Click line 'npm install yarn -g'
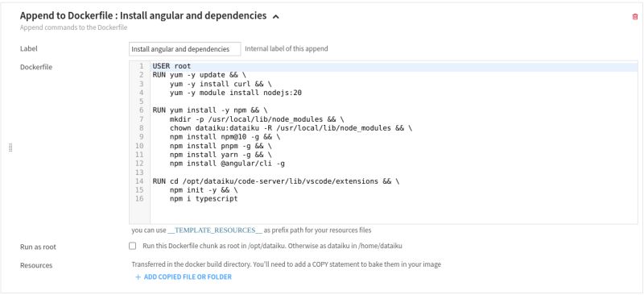 pos(221,155)
